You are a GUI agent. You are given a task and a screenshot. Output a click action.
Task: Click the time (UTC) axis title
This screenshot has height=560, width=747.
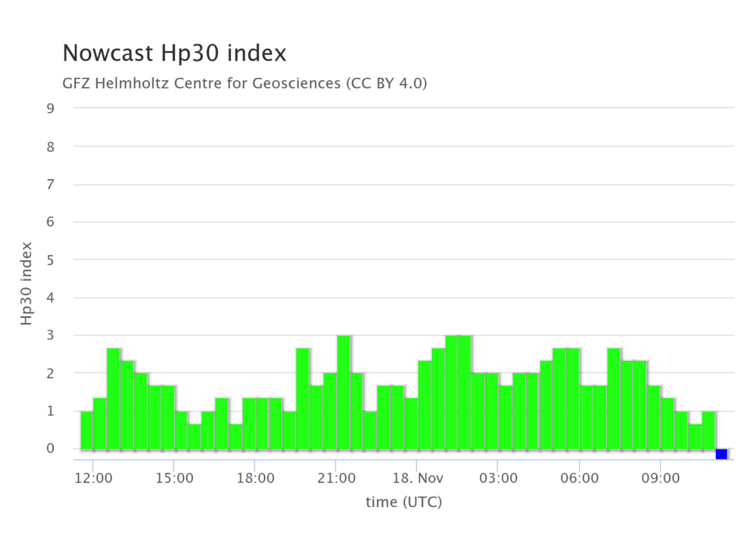[404, 502]
